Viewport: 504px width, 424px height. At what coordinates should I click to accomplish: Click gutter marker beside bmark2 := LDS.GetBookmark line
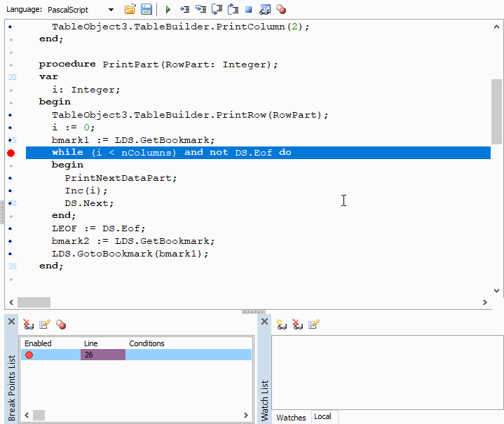pos(11,241)
